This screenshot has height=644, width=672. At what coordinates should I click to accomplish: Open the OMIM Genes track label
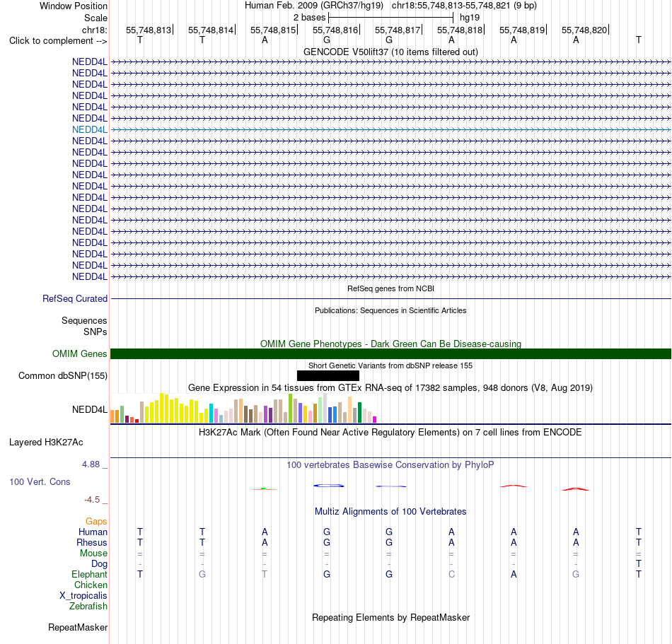click(x=80, y=353)
